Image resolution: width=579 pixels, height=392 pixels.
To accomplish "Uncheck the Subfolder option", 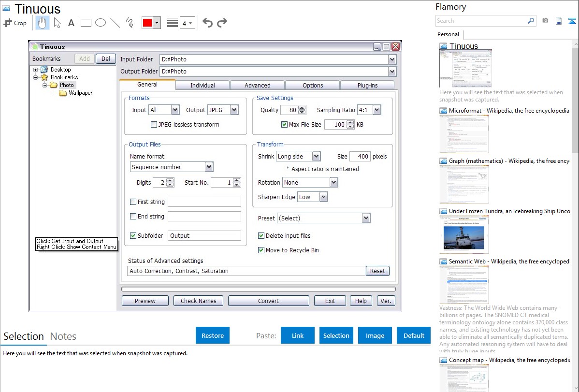I will click(133, 235).
